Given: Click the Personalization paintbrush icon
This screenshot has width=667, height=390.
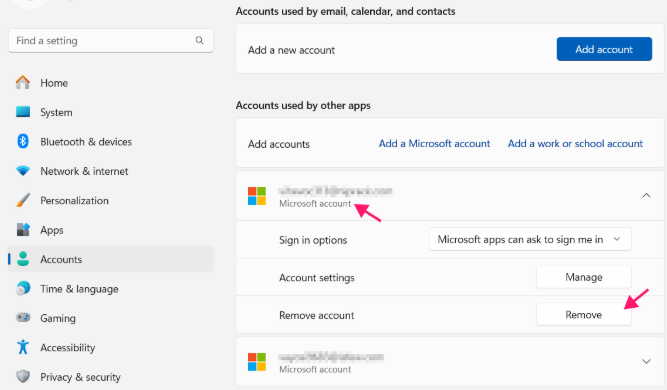Looking at the screenshot, I should tap(23, 200).
